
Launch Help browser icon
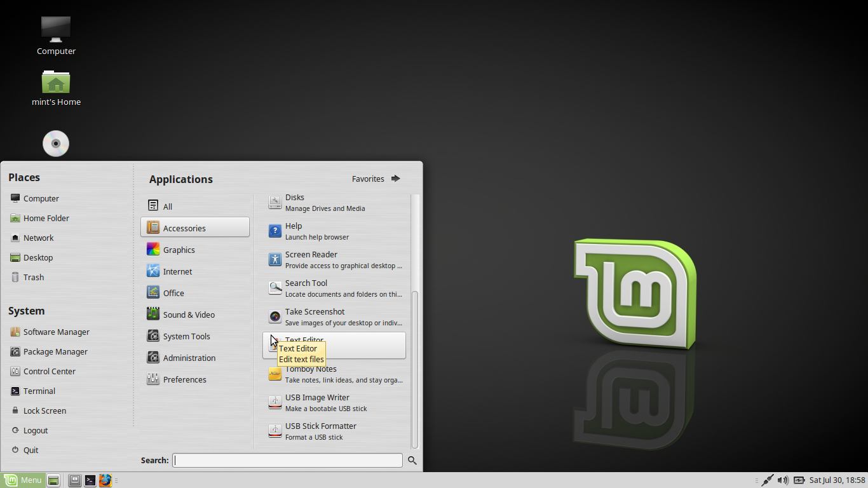pos(275,231)
